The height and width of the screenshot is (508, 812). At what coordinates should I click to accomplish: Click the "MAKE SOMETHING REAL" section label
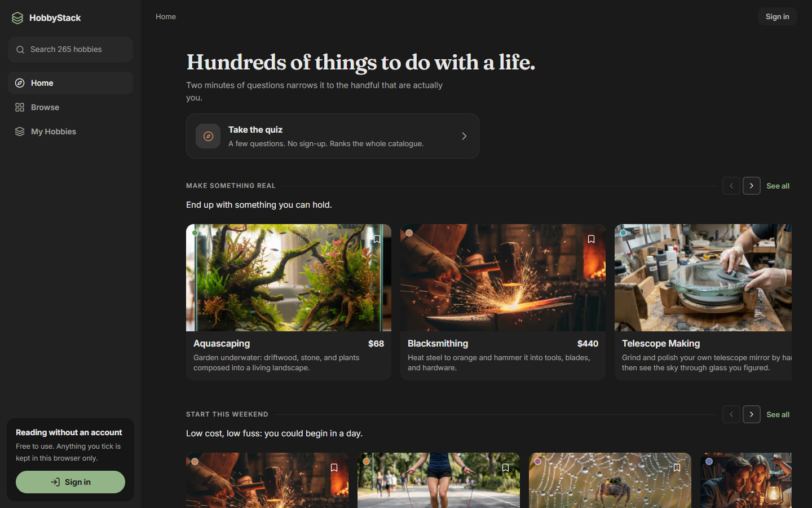231,186
